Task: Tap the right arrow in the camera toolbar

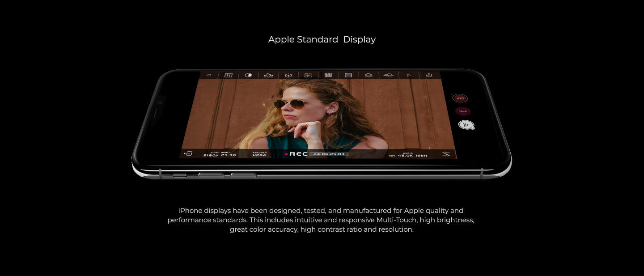Action: point(409,75)
